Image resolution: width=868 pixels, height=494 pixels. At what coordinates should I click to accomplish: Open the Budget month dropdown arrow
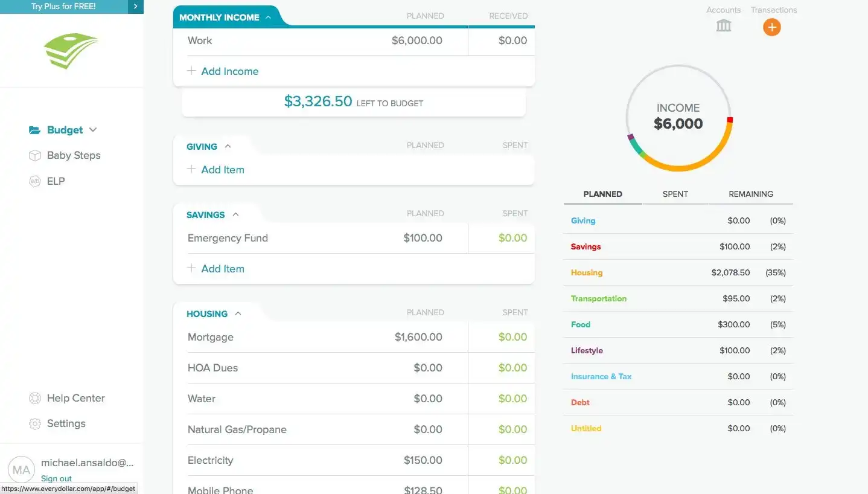93,130
